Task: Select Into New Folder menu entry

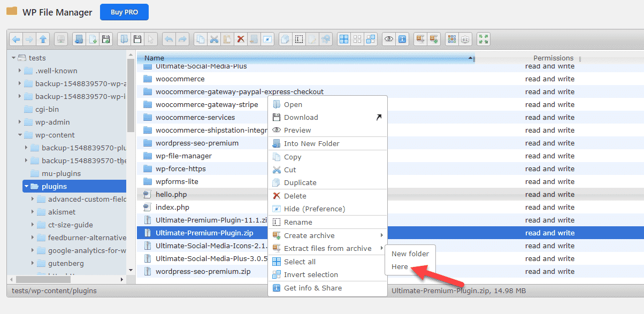Action: [327, 143]
